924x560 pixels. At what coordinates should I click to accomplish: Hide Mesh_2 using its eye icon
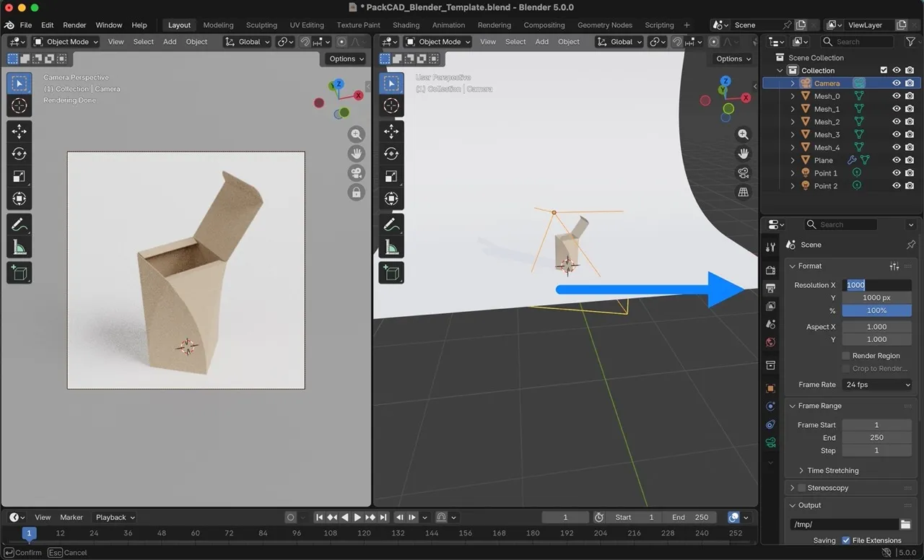click(x=896, y=122)
